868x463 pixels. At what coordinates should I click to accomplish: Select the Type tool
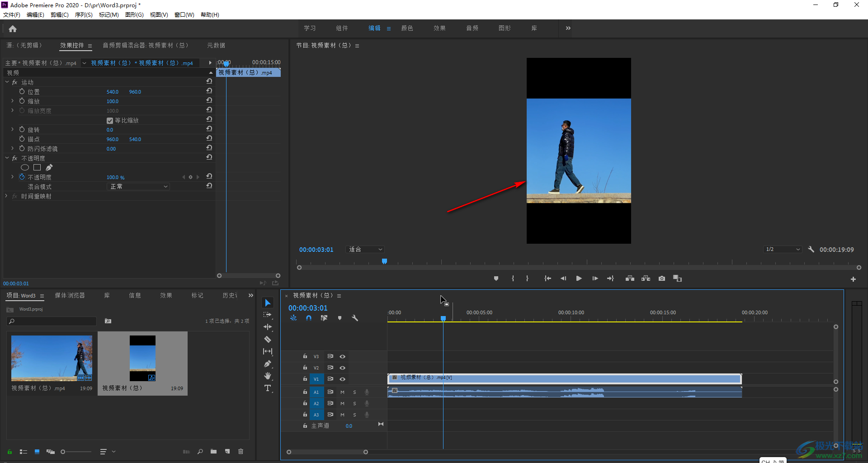tap(268, 388)
